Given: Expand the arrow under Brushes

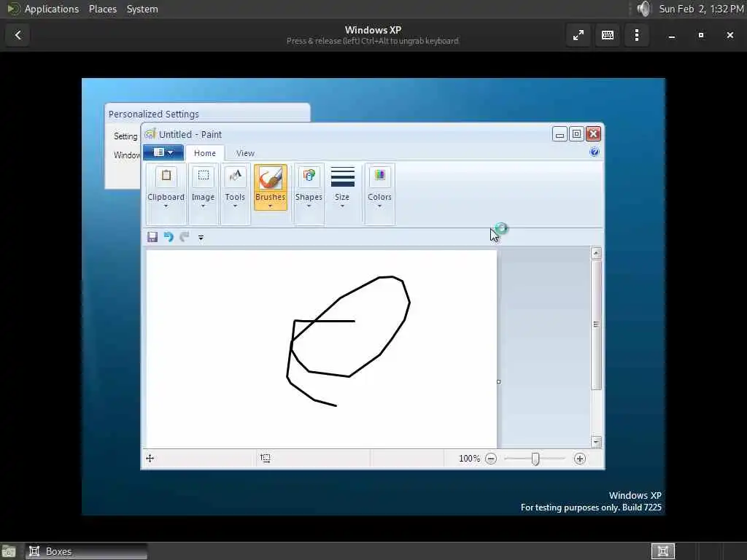Looking at the screenshot, I should 270,206.
